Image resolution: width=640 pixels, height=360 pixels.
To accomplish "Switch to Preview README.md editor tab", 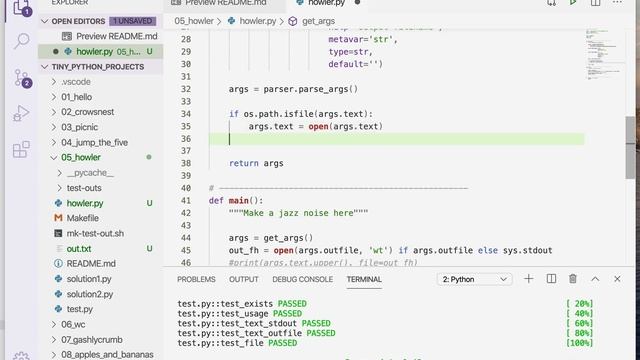I will (x=224, y=3).
